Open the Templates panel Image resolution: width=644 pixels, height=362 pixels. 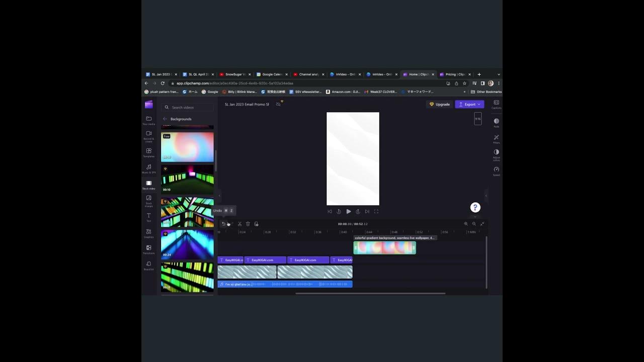(148, 152)
